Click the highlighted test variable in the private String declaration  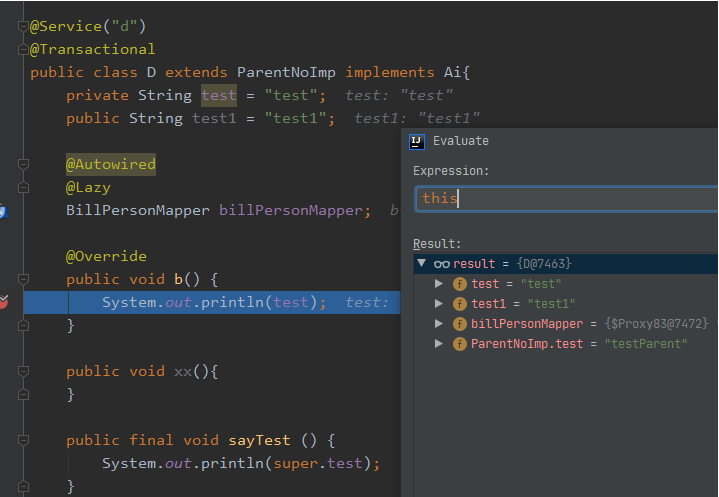coord(219,95)
